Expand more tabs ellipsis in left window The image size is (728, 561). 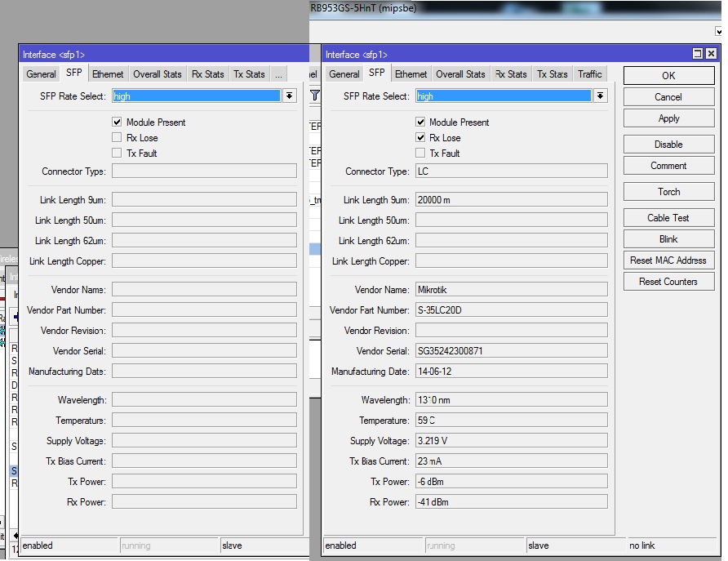point(278,74)
